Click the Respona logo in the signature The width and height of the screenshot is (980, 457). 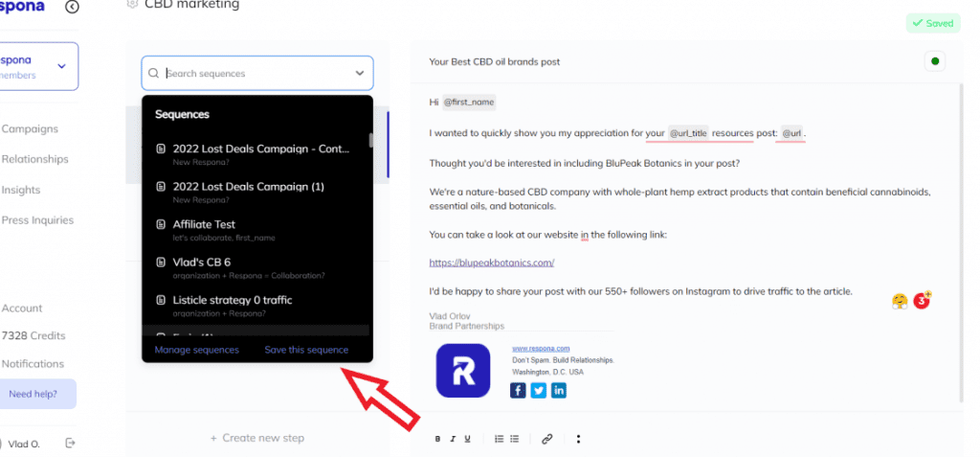point(463,371)
